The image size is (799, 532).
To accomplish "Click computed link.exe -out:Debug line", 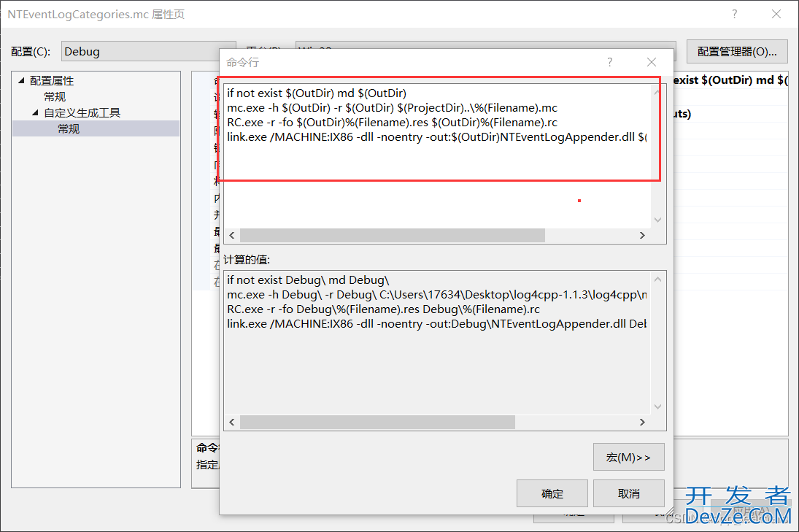I will (436, 323).
